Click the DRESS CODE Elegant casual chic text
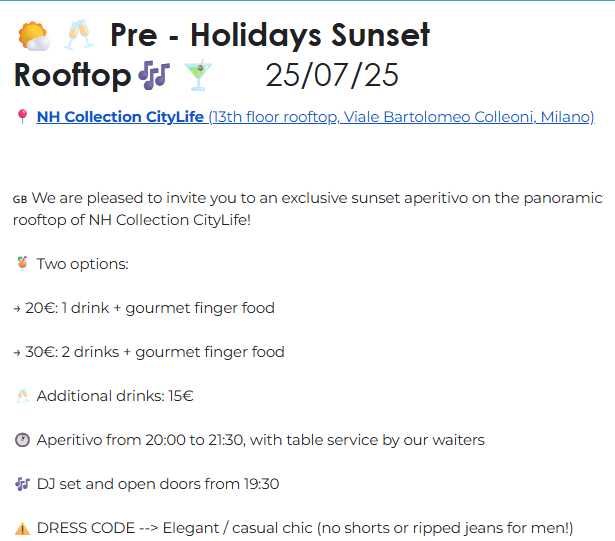The height and width of the screenshot is (541, 615). tap(305, 528)
